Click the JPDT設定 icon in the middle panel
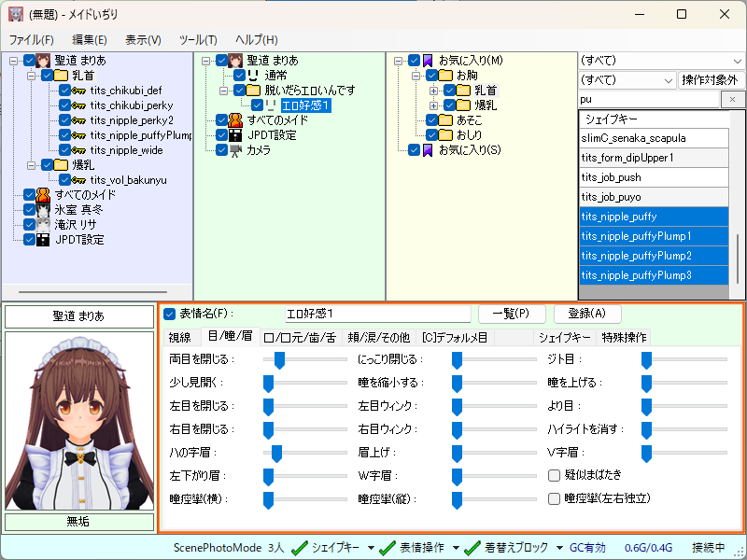This screenshot has height=560, width=747. coord(236,135)
